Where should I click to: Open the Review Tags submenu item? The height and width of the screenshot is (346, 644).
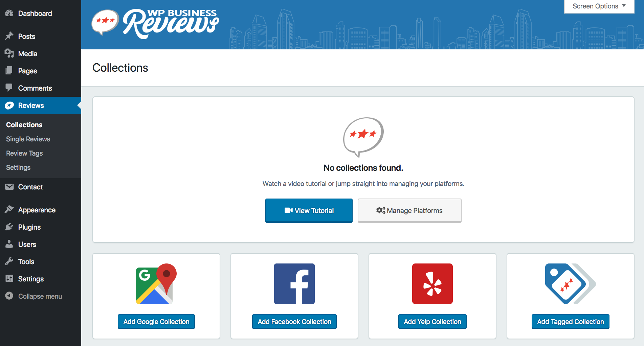click(41, 153)
